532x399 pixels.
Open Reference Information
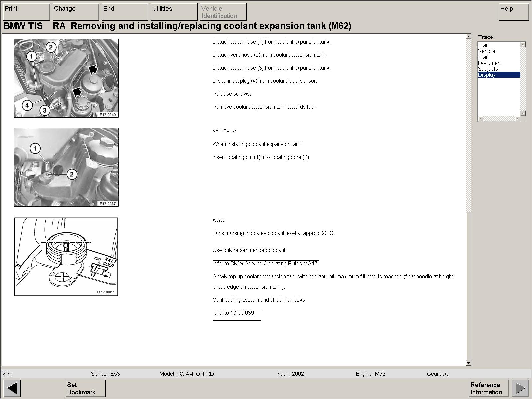[x=489, y=388]
